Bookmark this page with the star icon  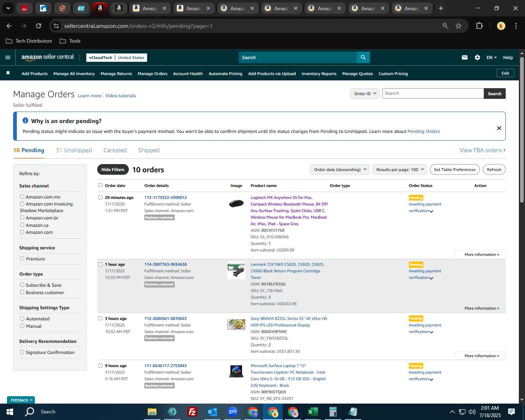click(459, 26)
